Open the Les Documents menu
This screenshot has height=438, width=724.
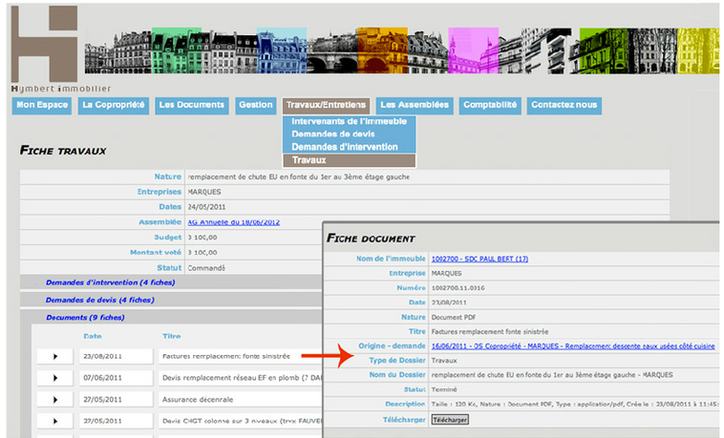(x=192, y=105)
